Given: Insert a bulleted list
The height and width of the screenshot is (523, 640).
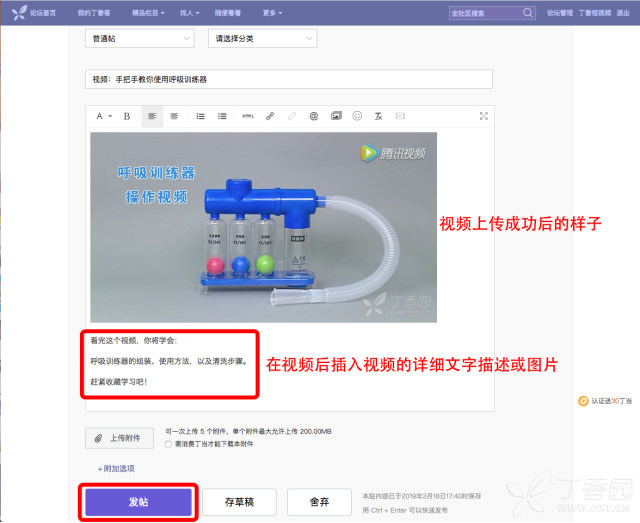Looking at the screenshot, I should (222, 116).
